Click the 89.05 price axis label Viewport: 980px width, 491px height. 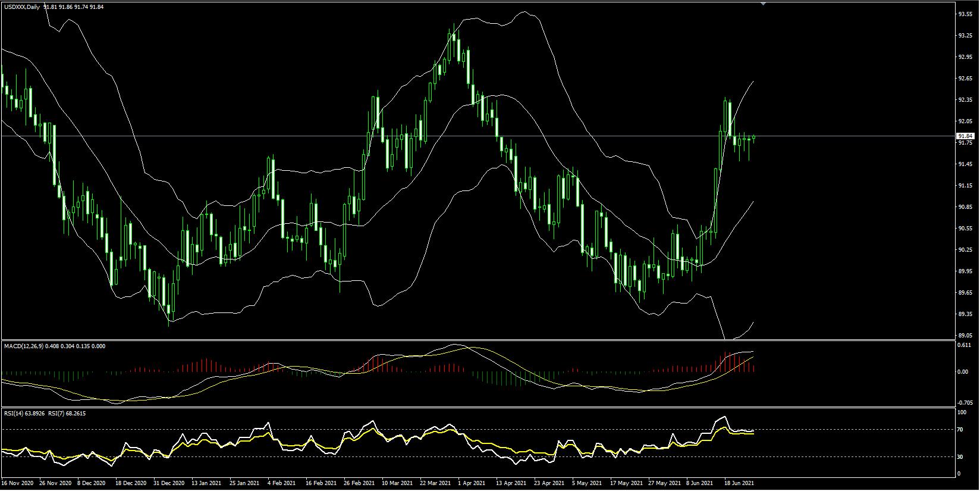tap(965, 336)
